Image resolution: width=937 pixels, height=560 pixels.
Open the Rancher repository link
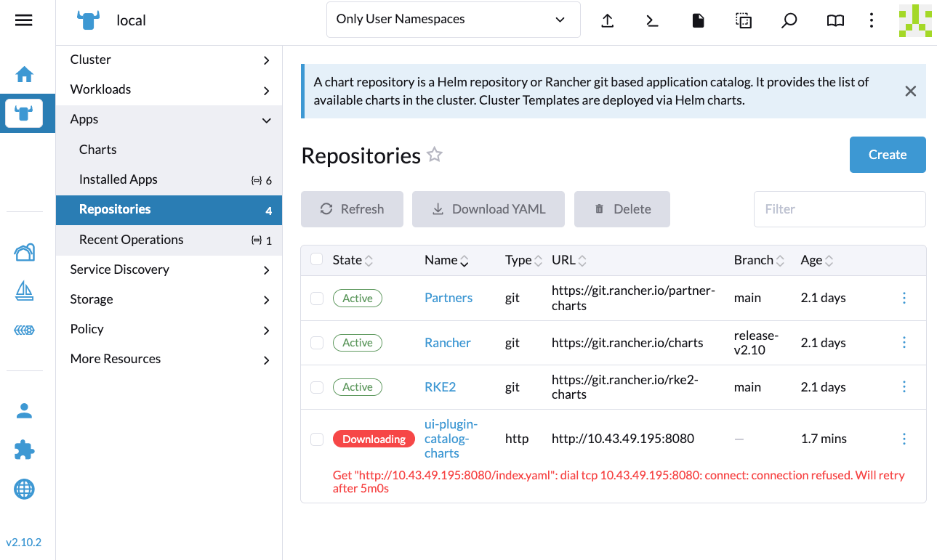click(x=448, y=343)
